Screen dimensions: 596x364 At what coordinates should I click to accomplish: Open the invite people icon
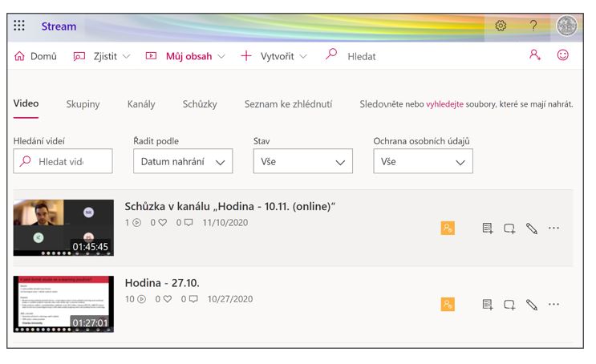pyautogui.click(x=535, y=55)
